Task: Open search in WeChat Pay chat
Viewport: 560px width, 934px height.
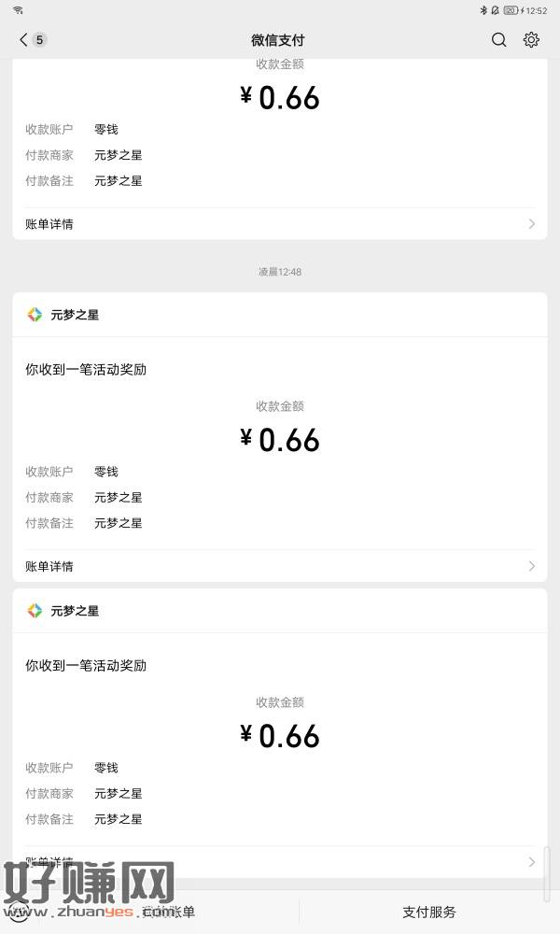Action: (x=499, y=40)
